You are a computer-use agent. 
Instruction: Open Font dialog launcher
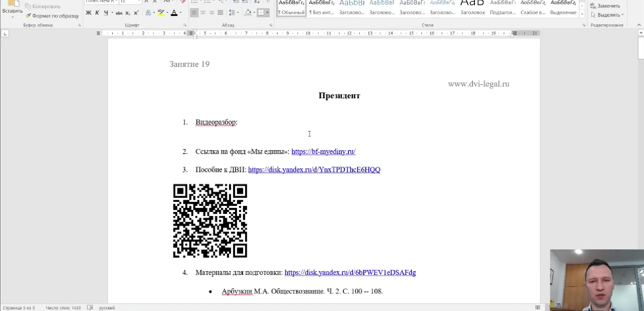[185, 25]
